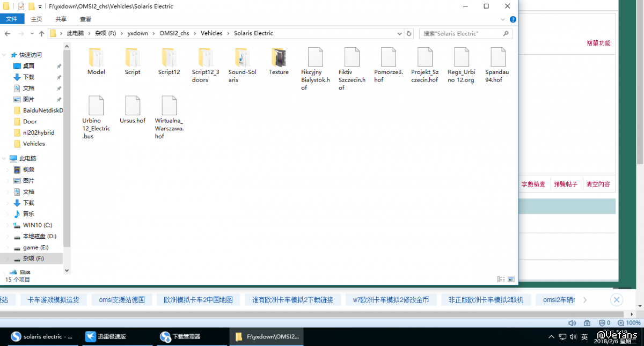Open the 主页 ribbon tab
Viewport: 644px width, 346px height.
tap(36, 19)
